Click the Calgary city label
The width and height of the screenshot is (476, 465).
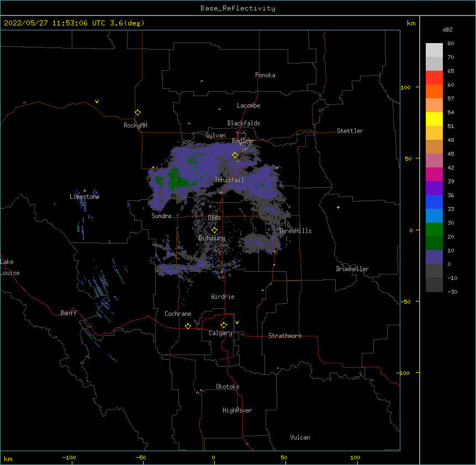tap(220, 333)
